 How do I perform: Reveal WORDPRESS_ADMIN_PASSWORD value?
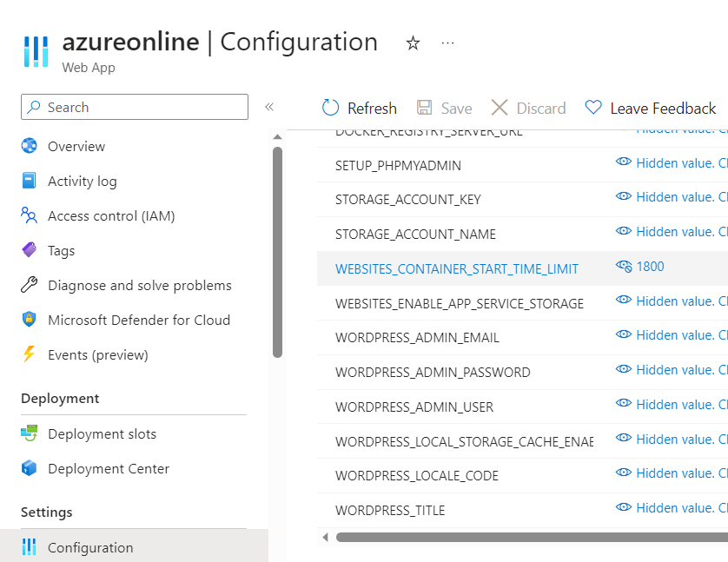click(x=624, y=369)
